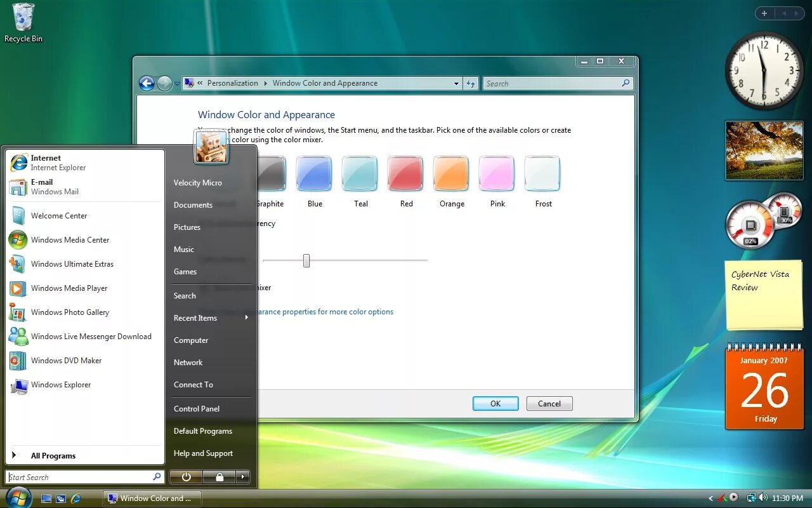The image size is (812, 508).
Task: Open recent pages dropdown next to Forward
Action: (177, 84)
